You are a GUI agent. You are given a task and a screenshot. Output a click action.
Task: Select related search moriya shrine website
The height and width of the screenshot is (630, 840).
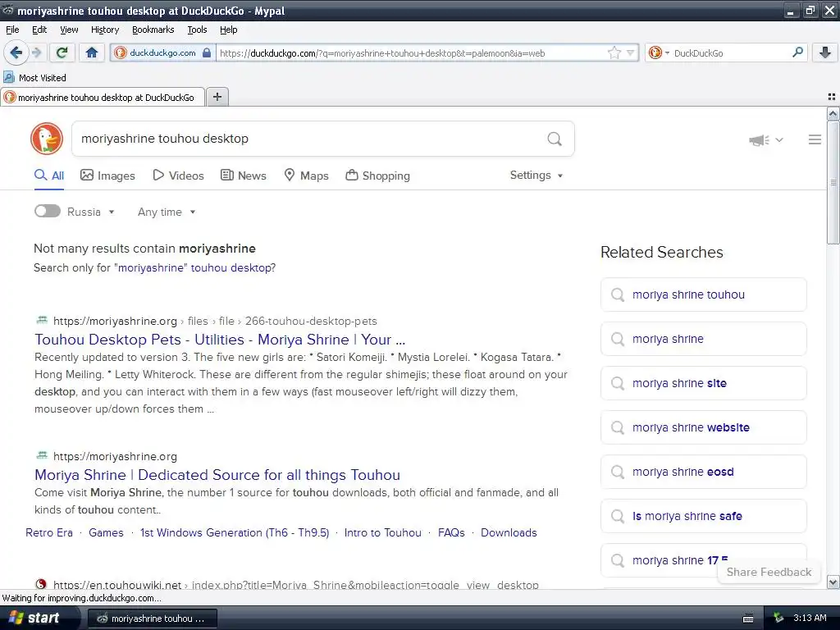(703, 427)
